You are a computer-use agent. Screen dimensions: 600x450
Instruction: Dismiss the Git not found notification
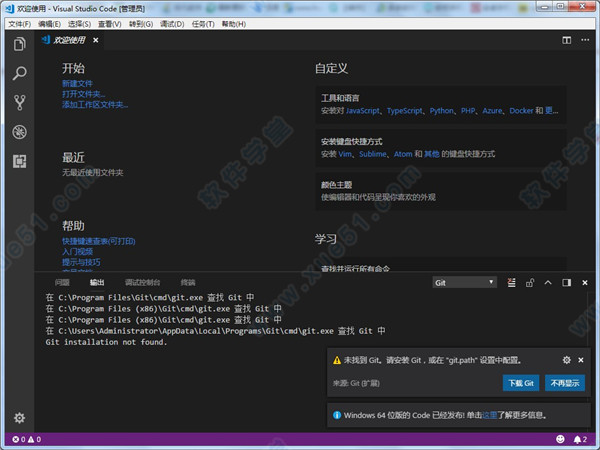click(x=580, y=360)
